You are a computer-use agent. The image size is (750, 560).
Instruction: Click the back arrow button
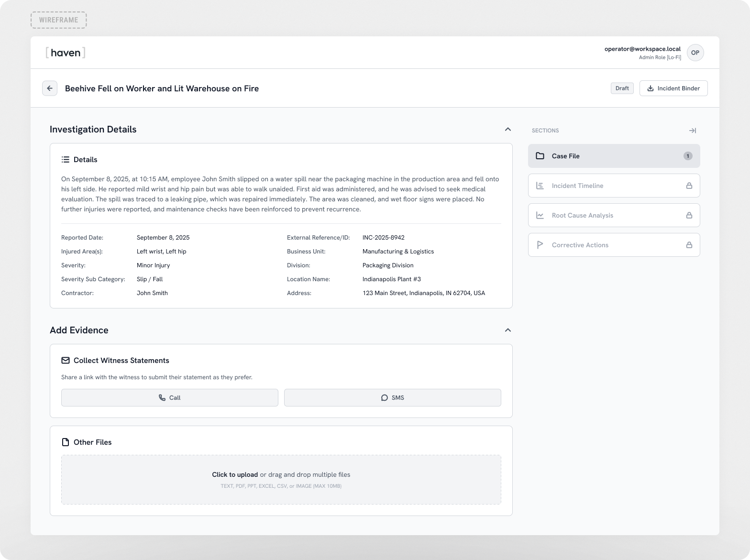(x=50, y=88)
